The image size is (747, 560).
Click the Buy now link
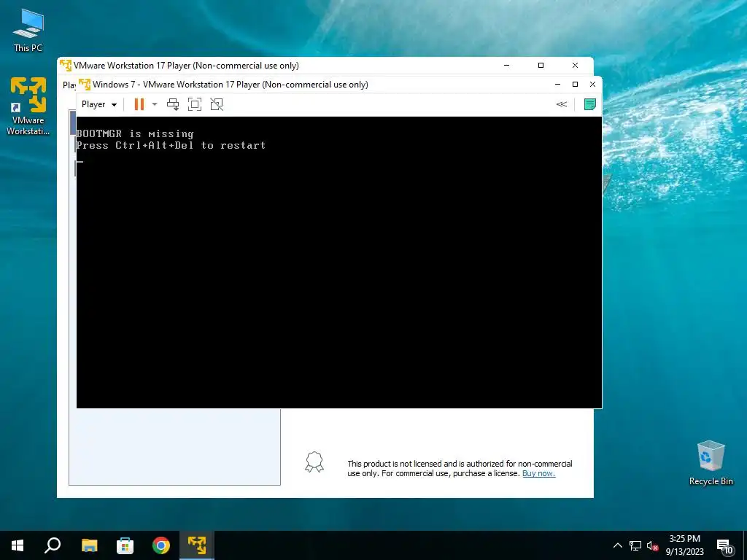point(539,473)
